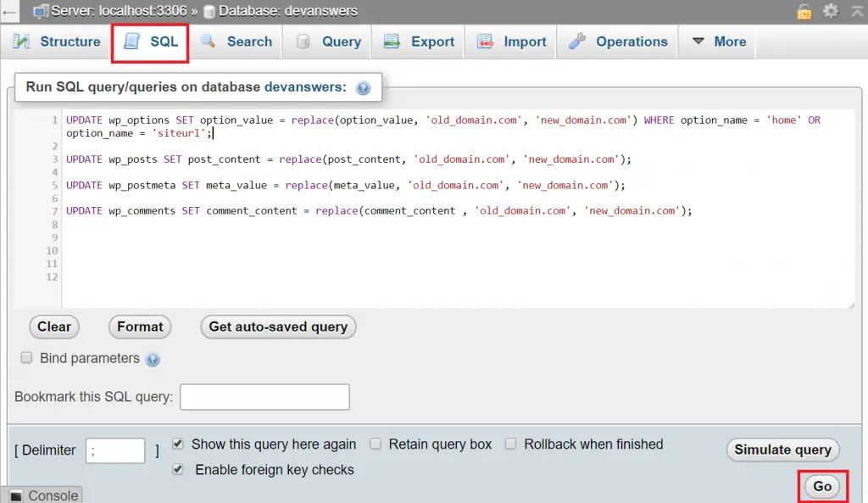This screenshot has width=868, height=503.
Task: Click the Console icon at bottom left
Action: pos(17,496)
